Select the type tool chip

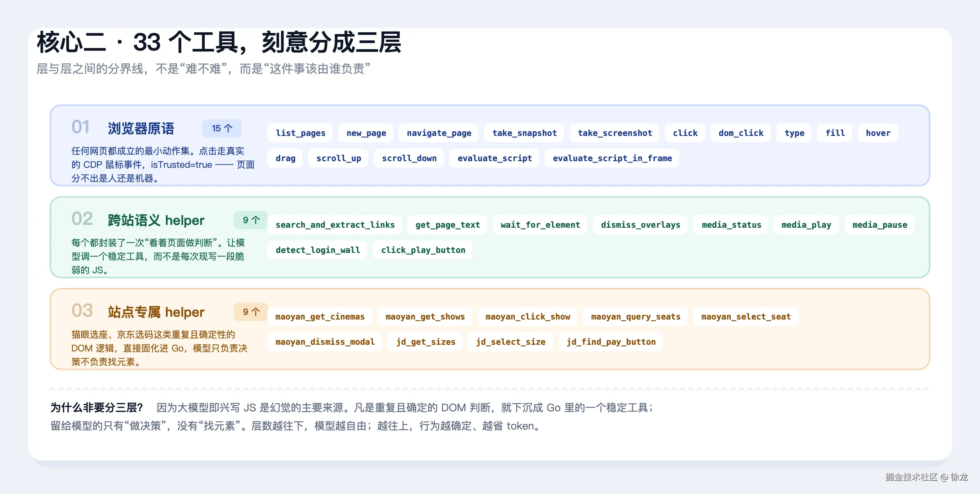click(x=794, y=133)
